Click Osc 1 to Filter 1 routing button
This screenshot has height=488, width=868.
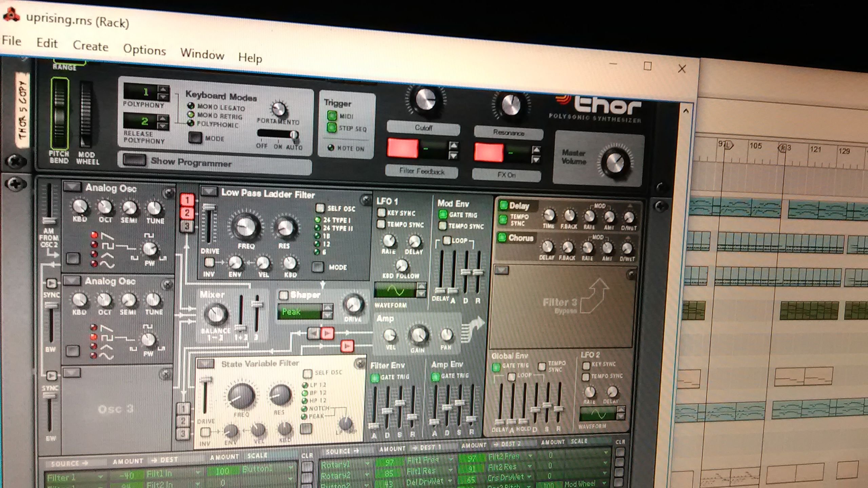click(x=187, y=200)
